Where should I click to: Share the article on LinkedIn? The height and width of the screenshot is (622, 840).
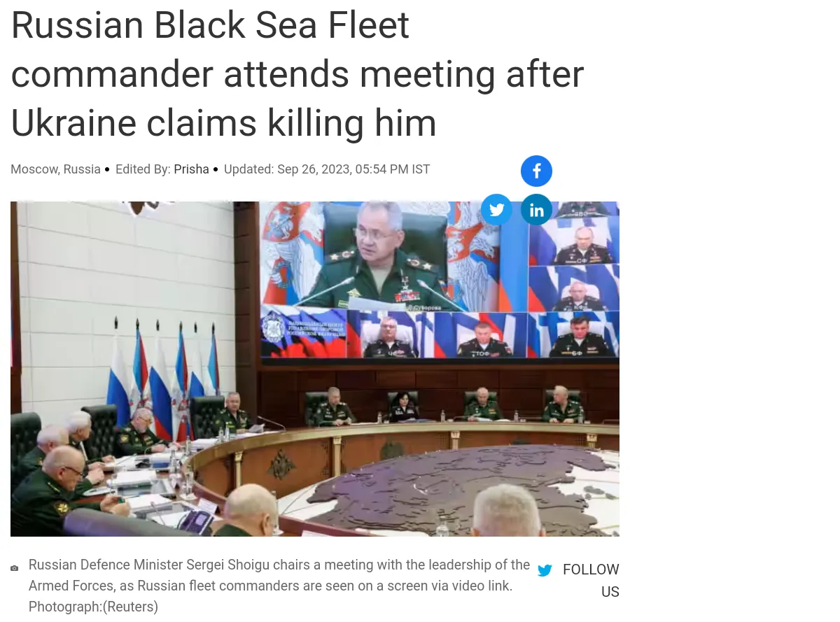point(536,209)
